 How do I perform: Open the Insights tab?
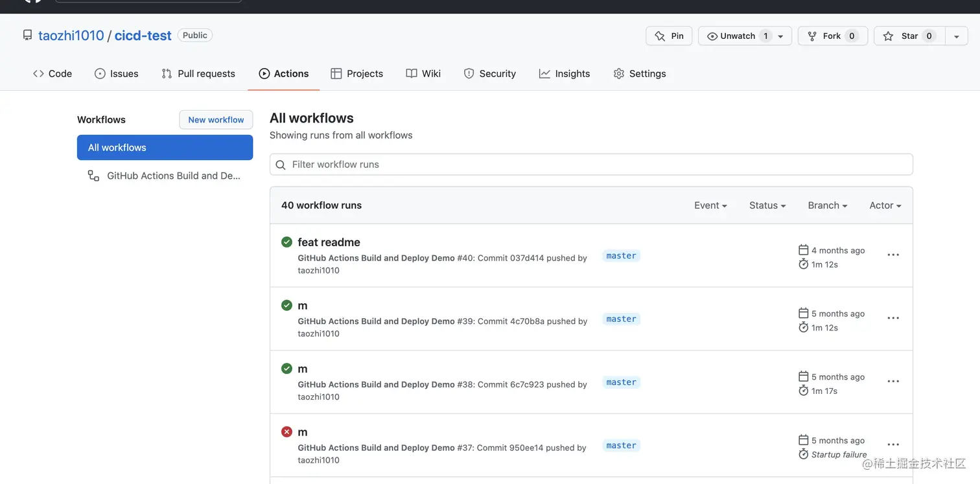565,74
